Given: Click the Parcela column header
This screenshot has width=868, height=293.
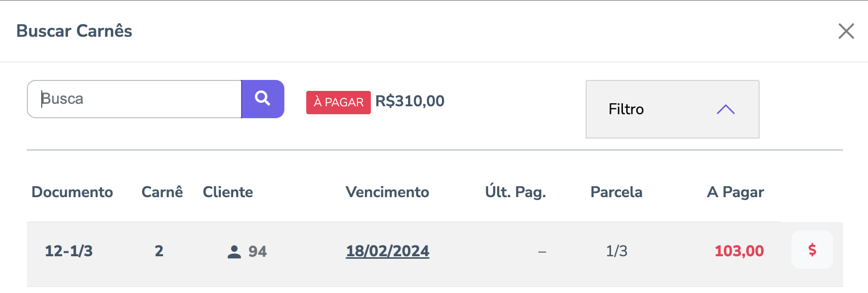Looking at the screenshot, I should tap(616, 192).
